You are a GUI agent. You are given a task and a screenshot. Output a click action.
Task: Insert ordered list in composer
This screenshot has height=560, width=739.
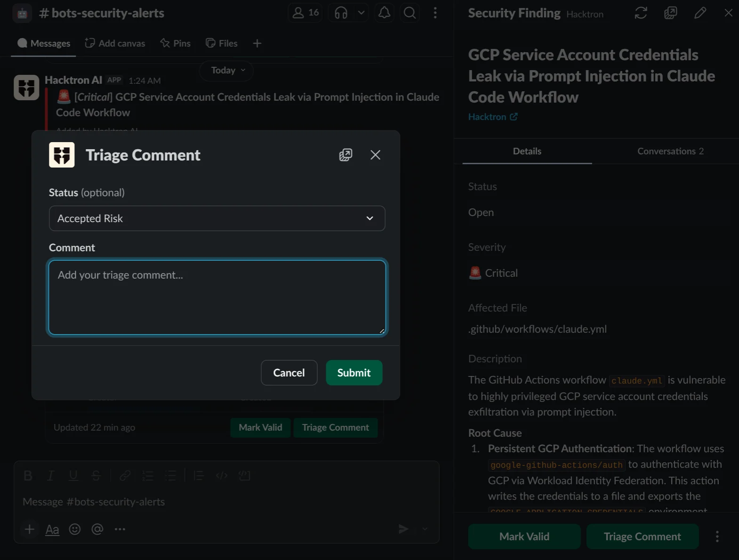[148, 476]
